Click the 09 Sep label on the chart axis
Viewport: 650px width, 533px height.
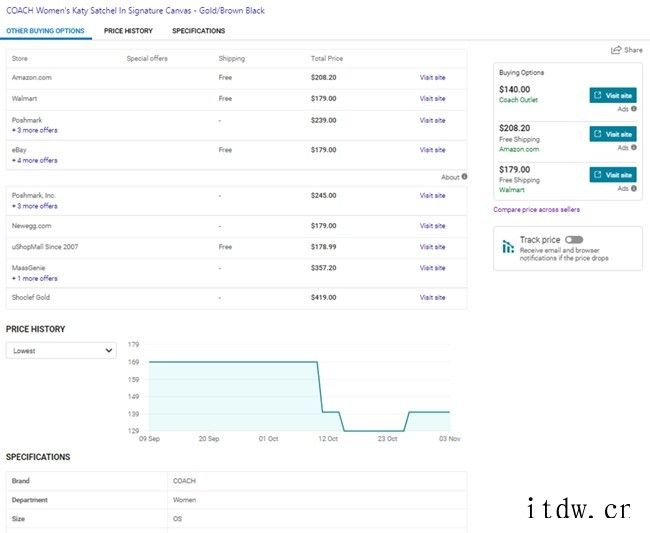(x=149, y=439)
